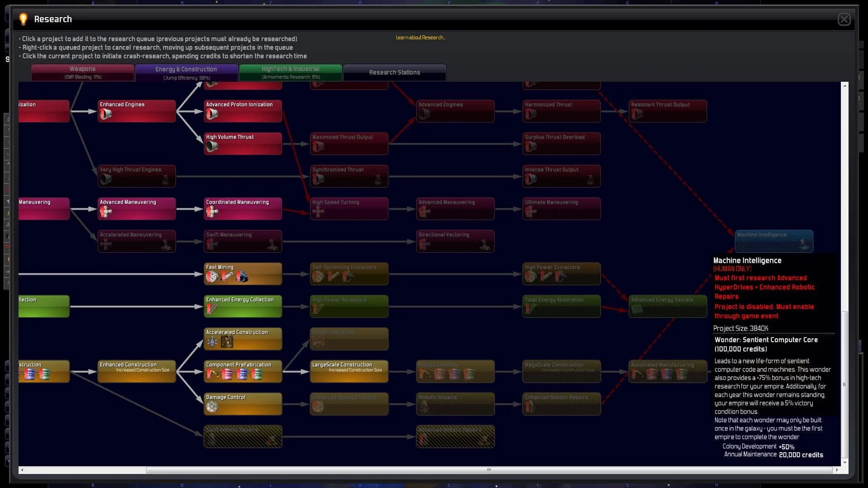Select the Advanced Maneuvering thruster icon
The height and width of the screenshot is (488, 868).
click(105, 212)
